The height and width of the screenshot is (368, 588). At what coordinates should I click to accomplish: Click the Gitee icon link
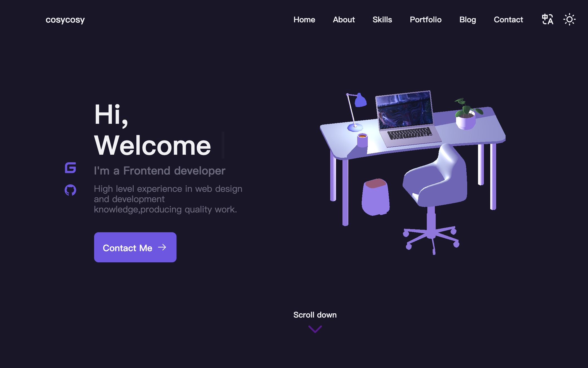click(71, 167)
